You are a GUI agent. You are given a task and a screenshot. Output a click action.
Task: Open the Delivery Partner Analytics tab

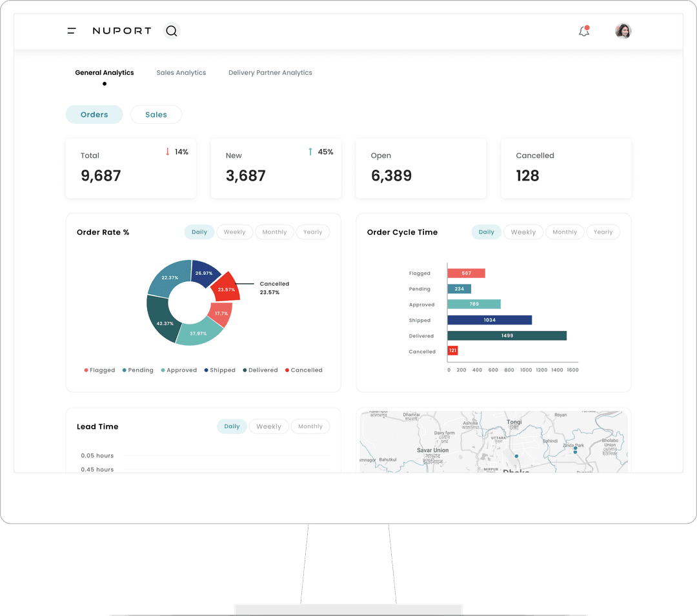point(270,72)
